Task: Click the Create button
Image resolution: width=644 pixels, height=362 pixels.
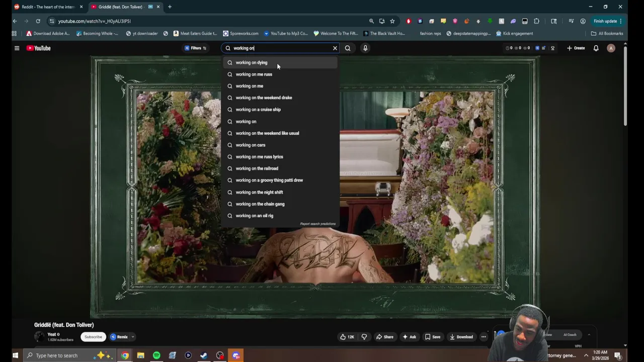Action: click(x=576, y=48)
